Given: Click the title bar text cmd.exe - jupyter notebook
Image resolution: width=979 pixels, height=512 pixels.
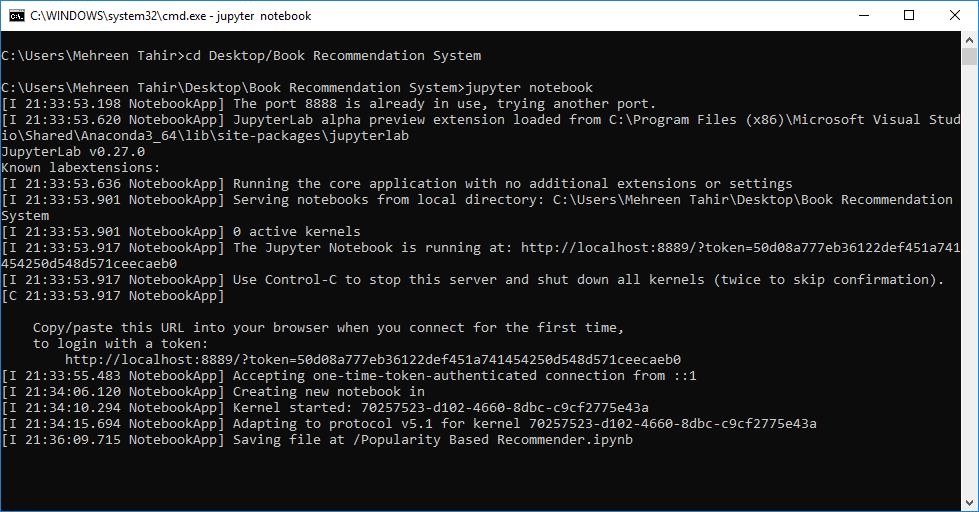Looking at the screenshot, I should click(x=170, y=16).
